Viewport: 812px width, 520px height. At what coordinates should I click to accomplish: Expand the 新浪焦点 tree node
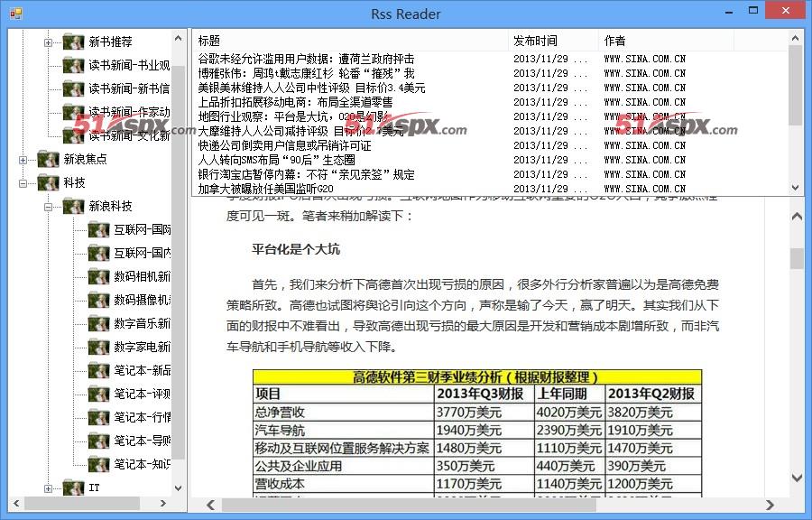pos(23,160)
